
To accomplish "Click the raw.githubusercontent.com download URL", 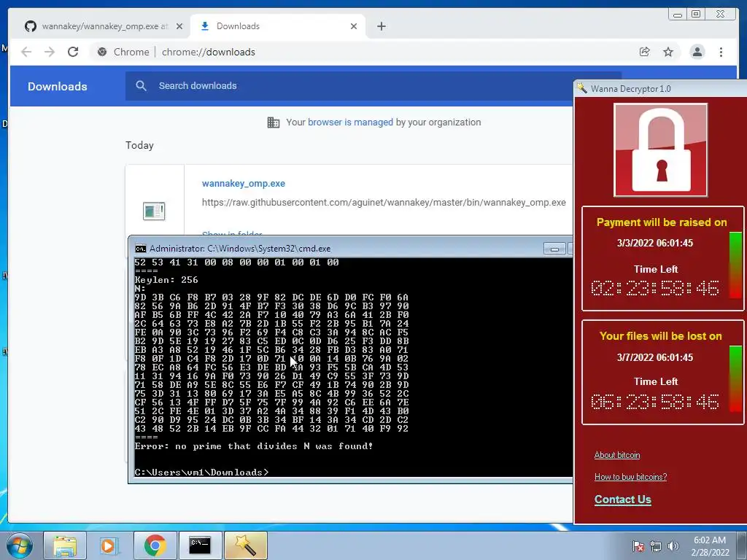I will (384, 203).
